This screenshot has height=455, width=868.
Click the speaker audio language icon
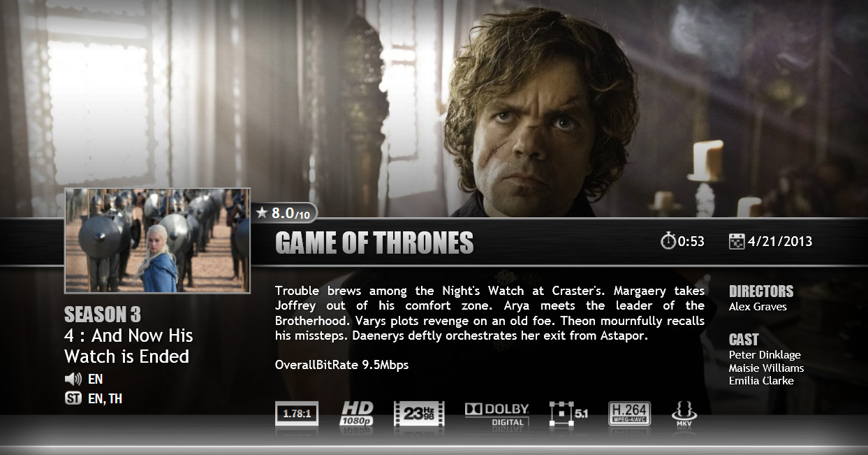pos(73,380)
